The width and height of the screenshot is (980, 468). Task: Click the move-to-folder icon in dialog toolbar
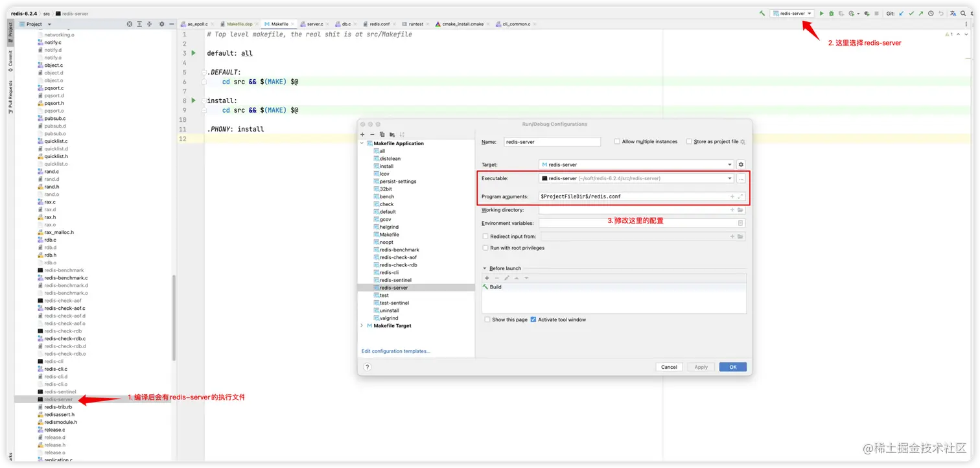(392, 134)
